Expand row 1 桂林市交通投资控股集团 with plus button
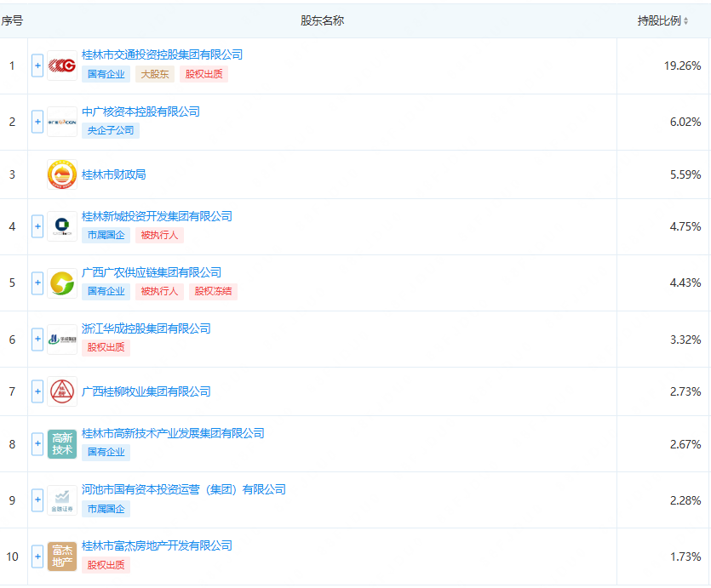Image resolution: width=711 pixels, height=588 pixels. point(37,66)
